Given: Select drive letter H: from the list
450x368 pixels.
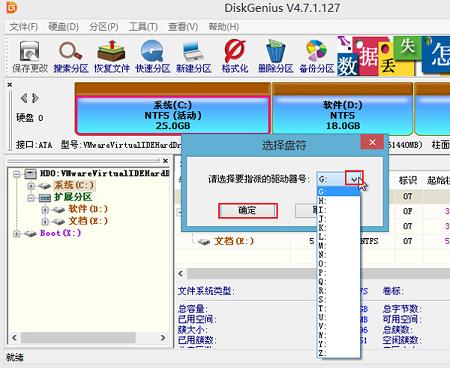Looking at the screenshot, I should 338,201.
